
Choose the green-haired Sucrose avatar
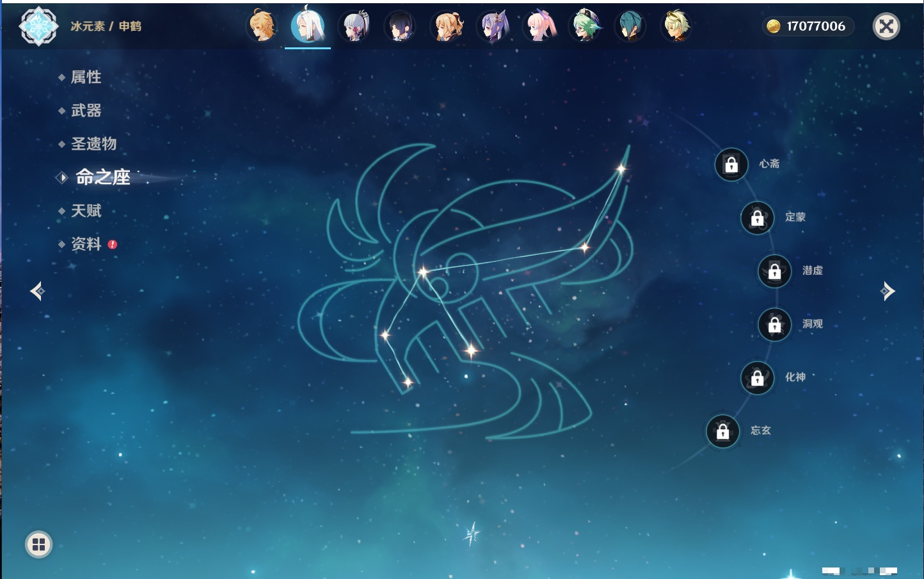[x=585, y=26]
